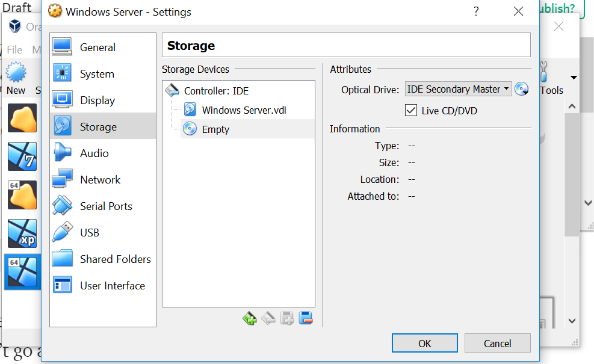Toggle the Live CD/DVD checkbox

[x=411, y=110]
